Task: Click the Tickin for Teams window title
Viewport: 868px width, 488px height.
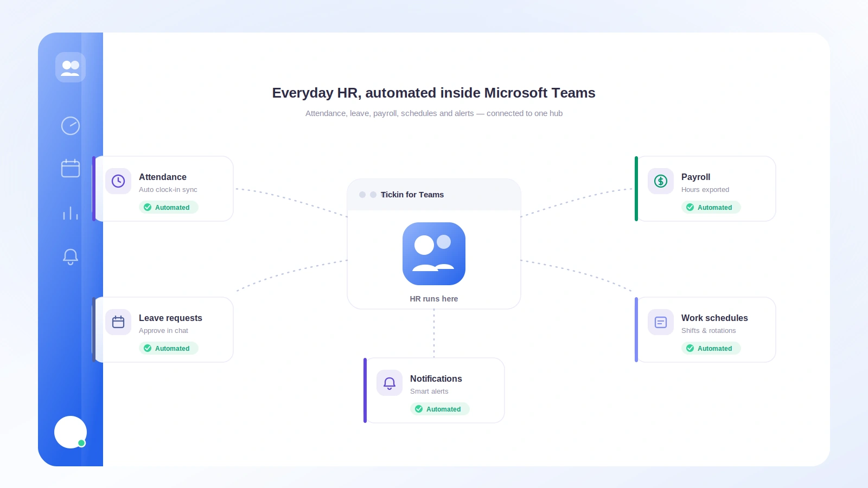Action: 412,195
